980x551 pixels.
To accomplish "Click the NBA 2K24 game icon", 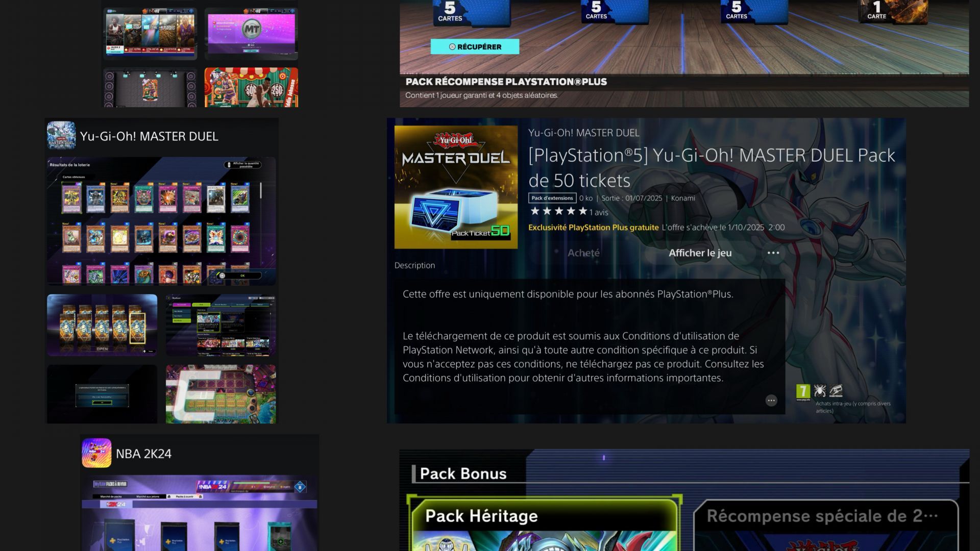I will [96, 453].
